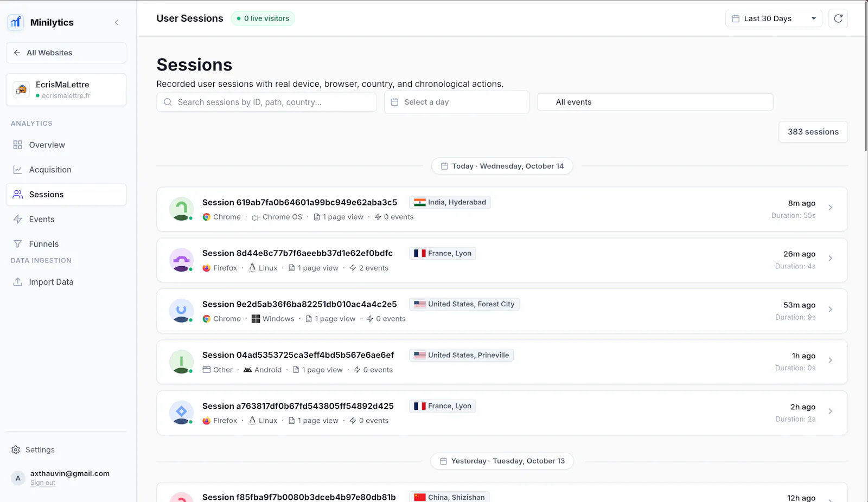This screenshot has width=868, height=502.
Task: Click the EcrisMaLettre site favicon
Action: [x=22, y=89]
